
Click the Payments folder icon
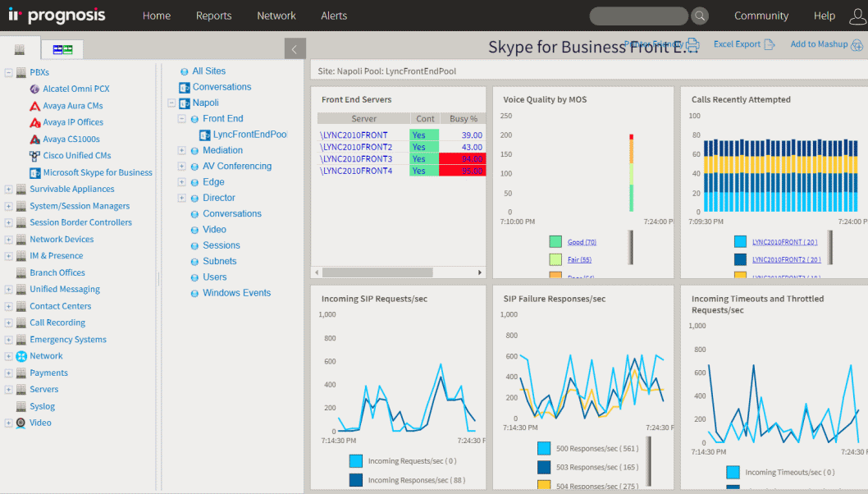pyautogui.click(x=21, y=373)
